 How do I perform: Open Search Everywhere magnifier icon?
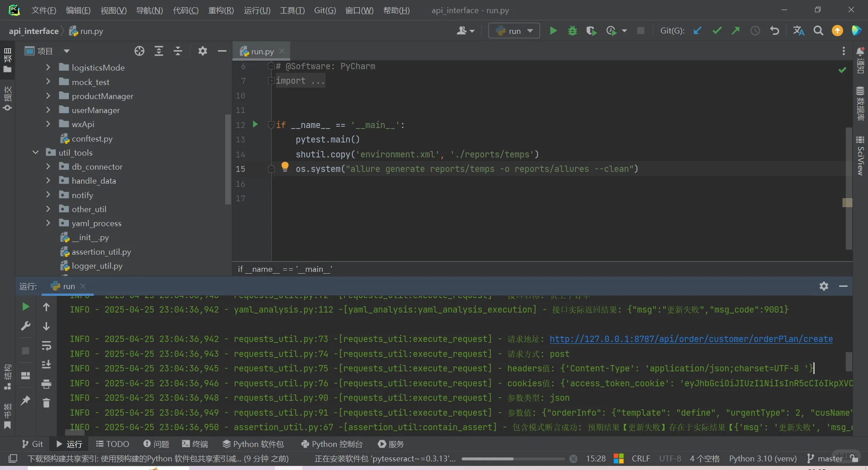tap(818, 31)
